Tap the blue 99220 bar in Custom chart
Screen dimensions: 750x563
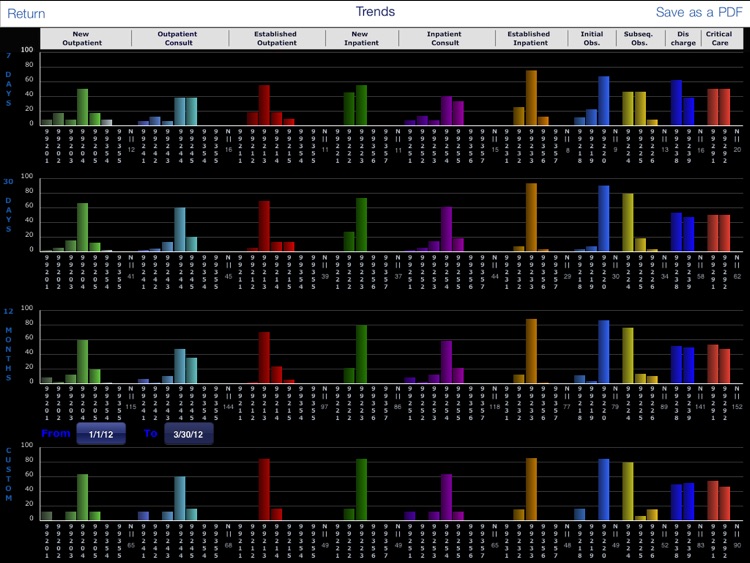coord(604,490)
